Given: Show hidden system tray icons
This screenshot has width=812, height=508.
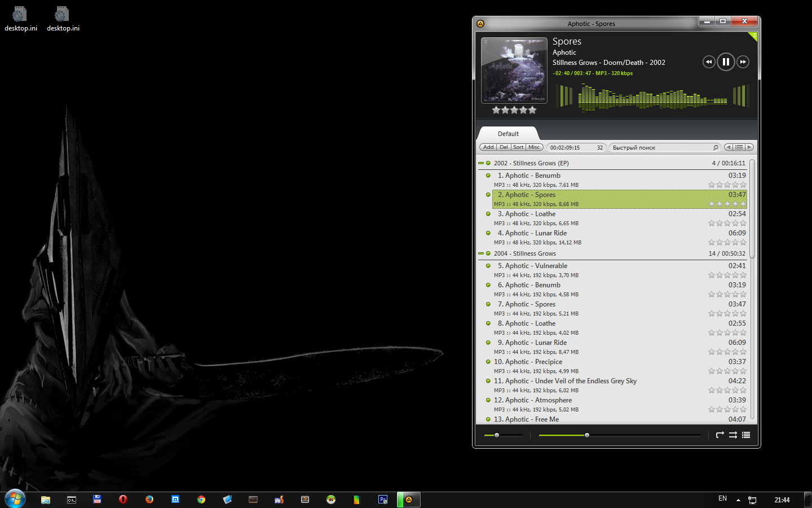Looking at the screenshot, I should 738,500.
